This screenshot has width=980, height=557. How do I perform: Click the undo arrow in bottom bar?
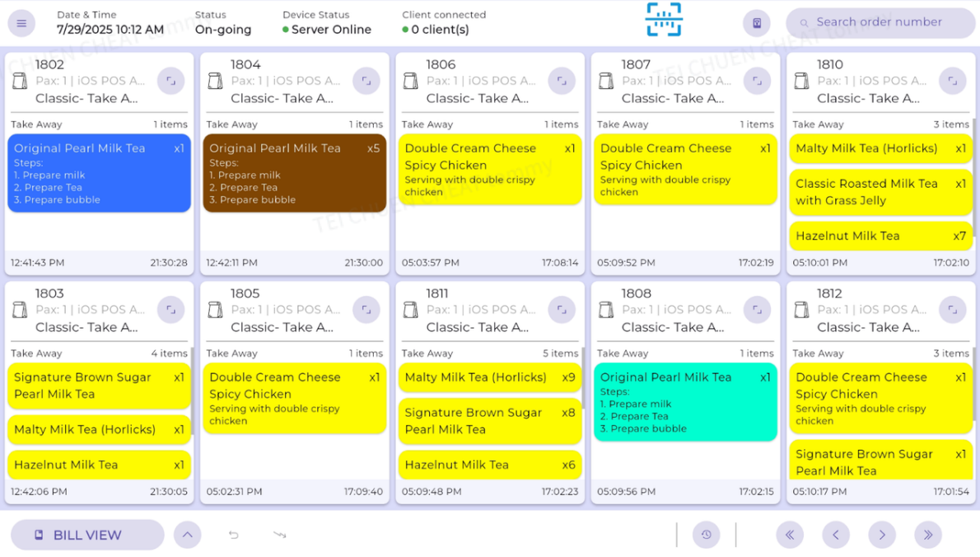point(234,535)
